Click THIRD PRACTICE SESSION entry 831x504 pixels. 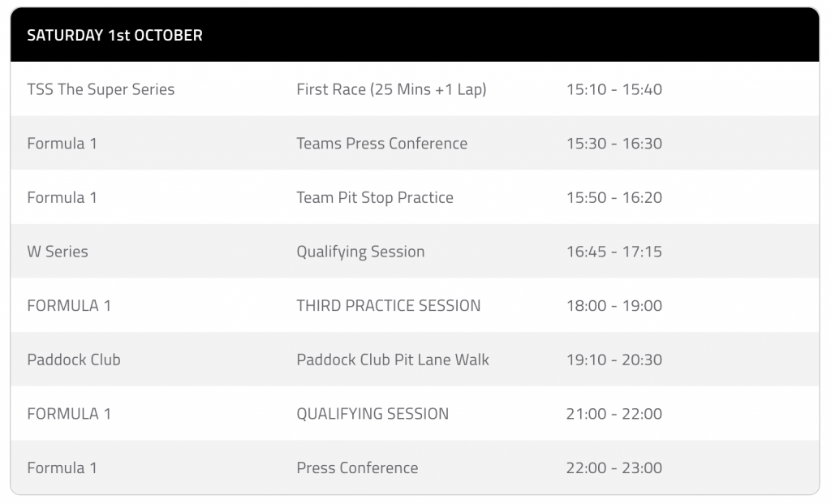point(389,305)
